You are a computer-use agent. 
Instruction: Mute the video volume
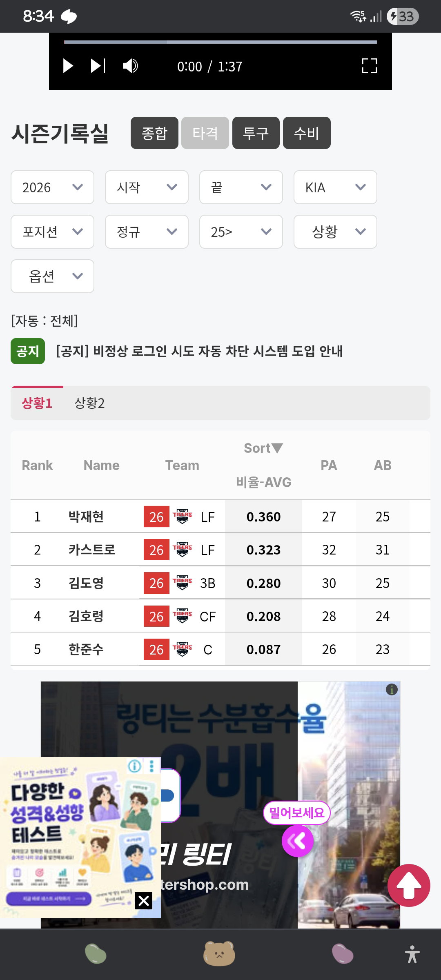(130, 66)
